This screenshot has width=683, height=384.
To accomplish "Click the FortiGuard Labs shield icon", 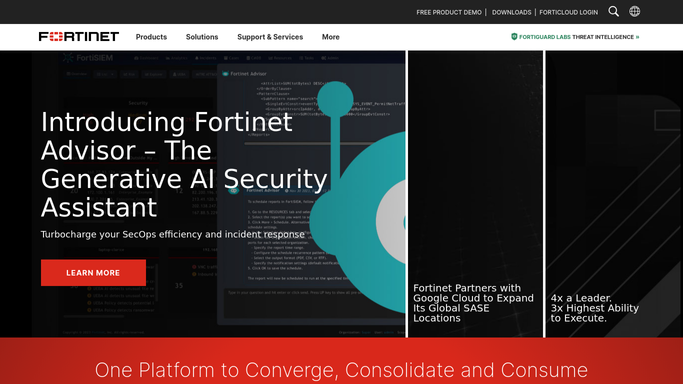I will point(514,37).
